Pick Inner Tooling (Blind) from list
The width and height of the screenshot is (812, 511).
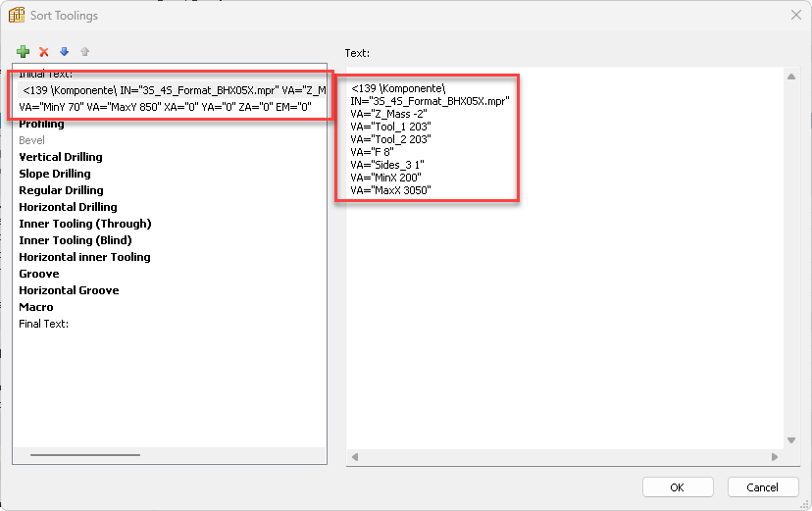click(75, 240)
